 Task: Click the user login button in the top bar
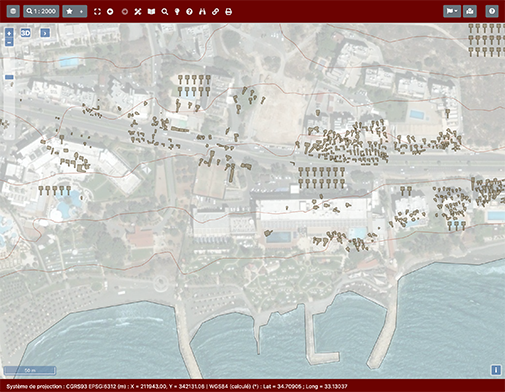coord(470,11)
